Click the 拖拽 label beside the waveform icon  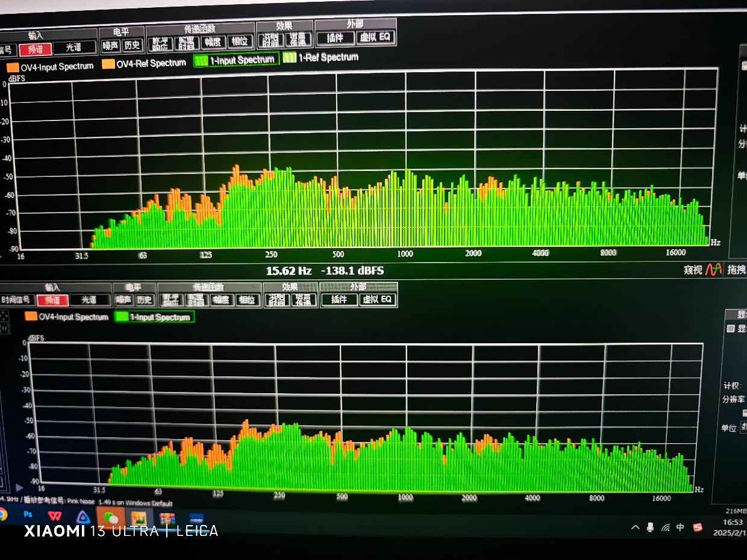pos(736,270)
